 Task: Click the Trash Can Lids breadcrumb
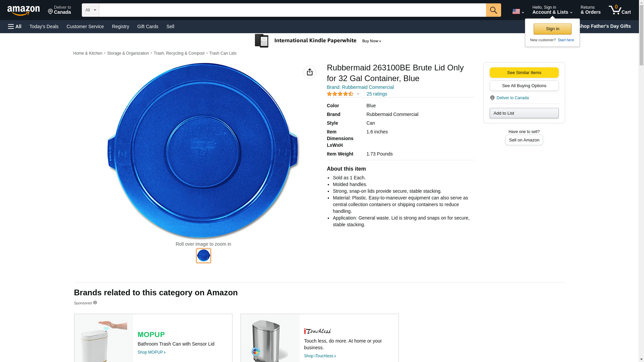pyautogui.click(x=223, y=53)
